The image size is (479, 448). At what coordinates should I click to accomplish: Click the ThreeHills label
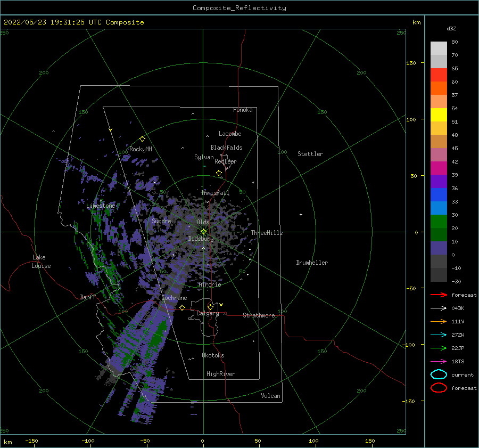pyautogui.click(x=267, y=233)
